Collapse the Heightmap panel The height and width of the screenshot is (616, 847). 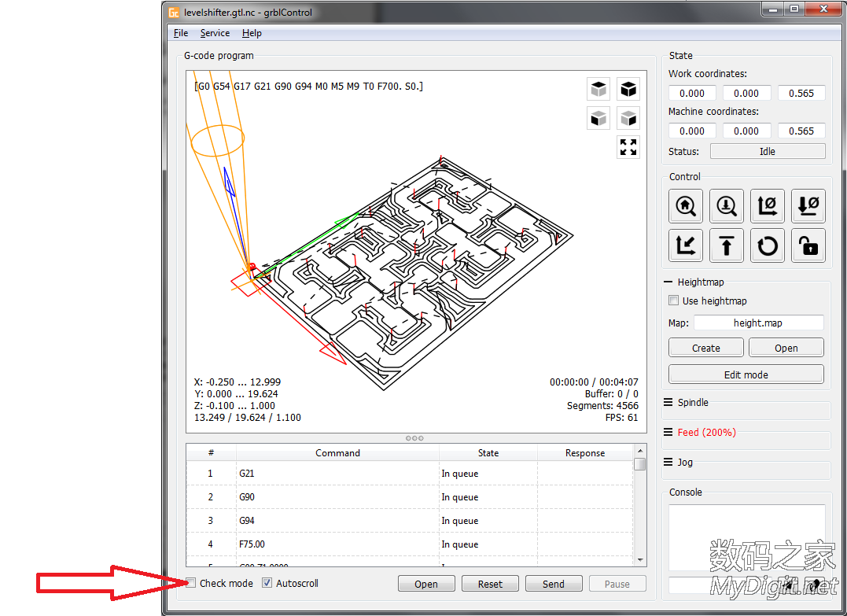point(668,282)
